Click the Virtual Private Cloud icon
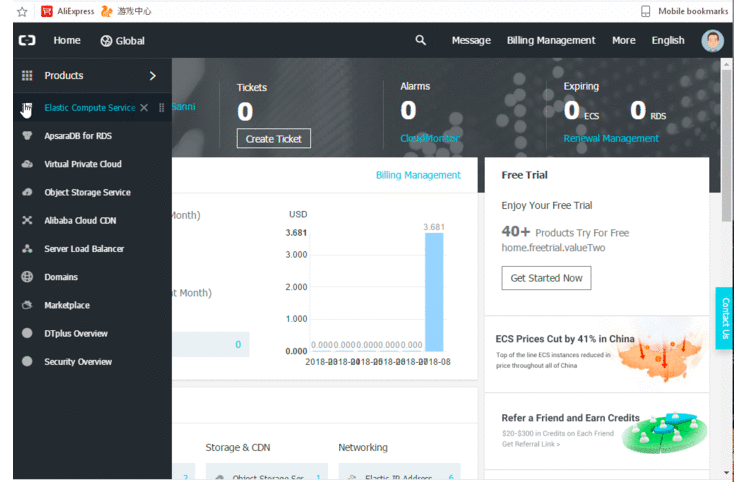This screenshot has height=482, width=746. [27, 164]
